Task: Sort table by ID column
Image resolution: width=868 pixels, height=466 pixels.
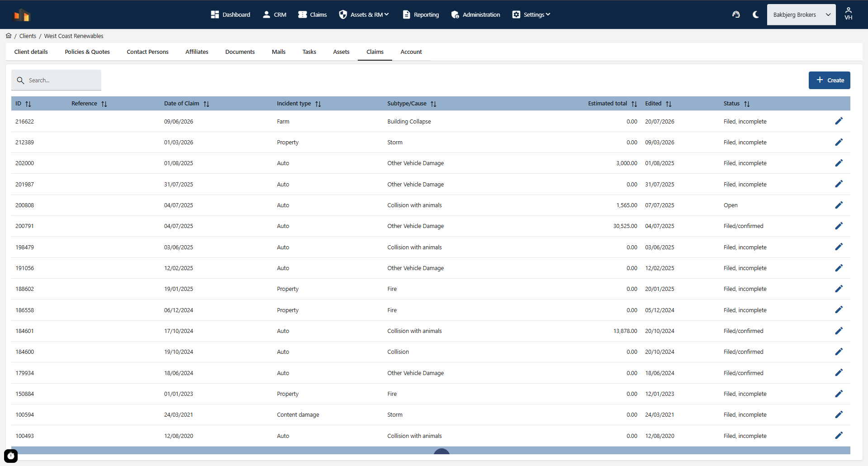Action: tap(28, 104)
